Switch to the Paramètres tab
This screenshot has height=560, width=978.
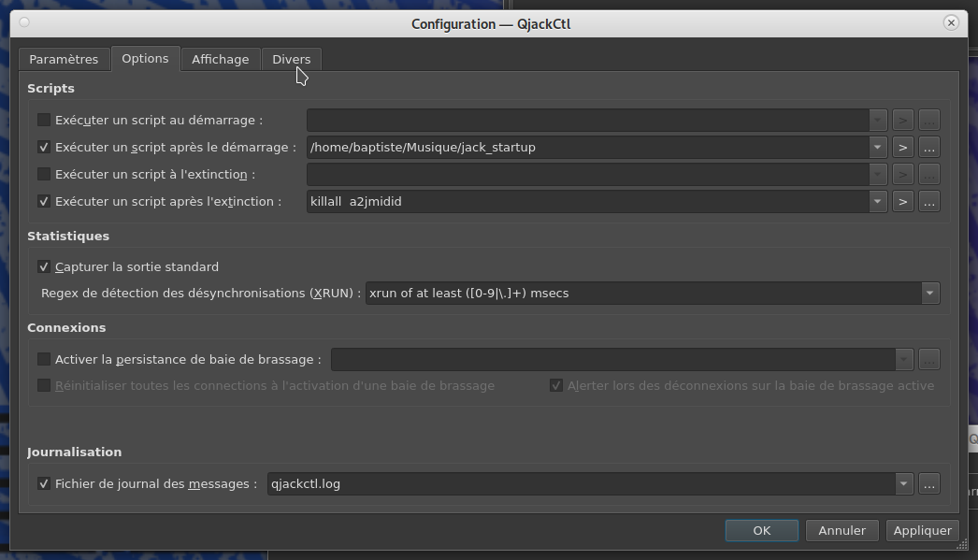(65, 59)
